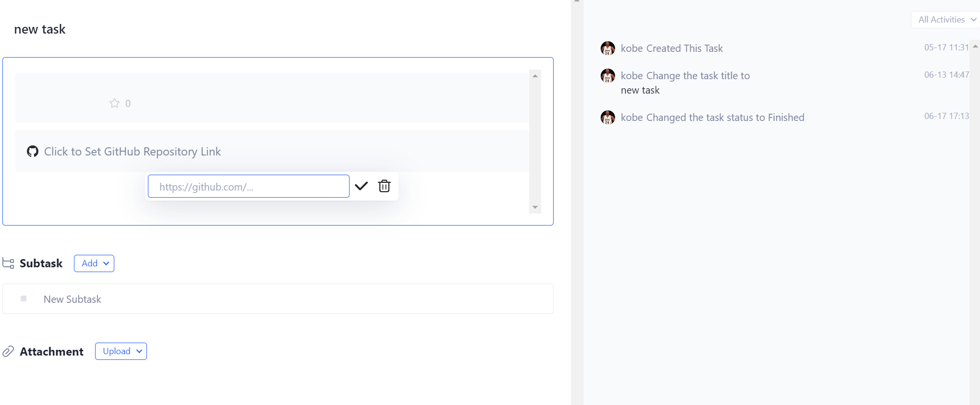Edit the 'new task' title
Screen dimensions: 980x405
[x=40, y=29]
